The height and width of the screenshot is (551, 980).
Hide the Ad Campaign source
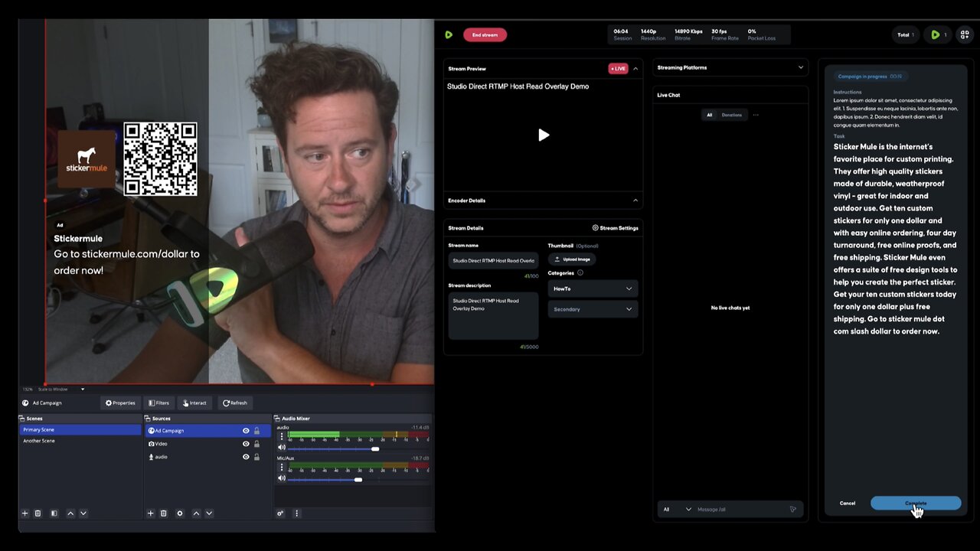coord(246,431)
